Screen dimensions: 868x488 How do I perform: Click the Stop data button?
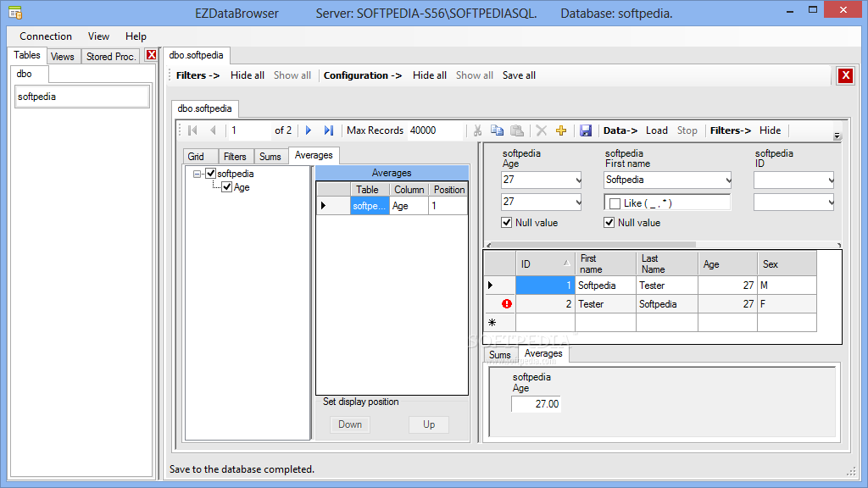(x=687, y=130)
